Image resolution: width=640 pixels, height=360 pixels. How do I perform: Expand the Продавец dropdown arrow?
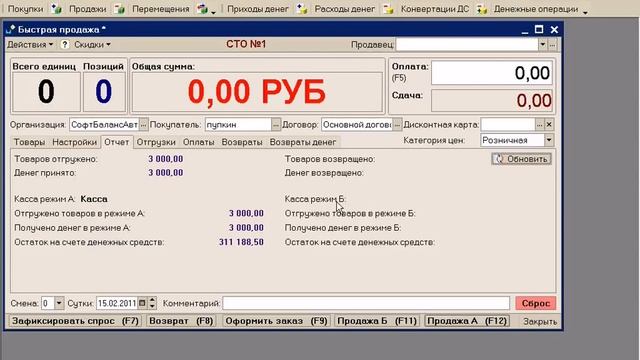542,44
